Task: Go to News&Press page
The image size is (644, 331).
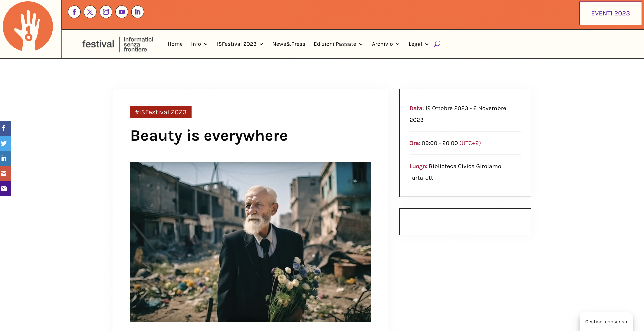Action: point(289,44)
